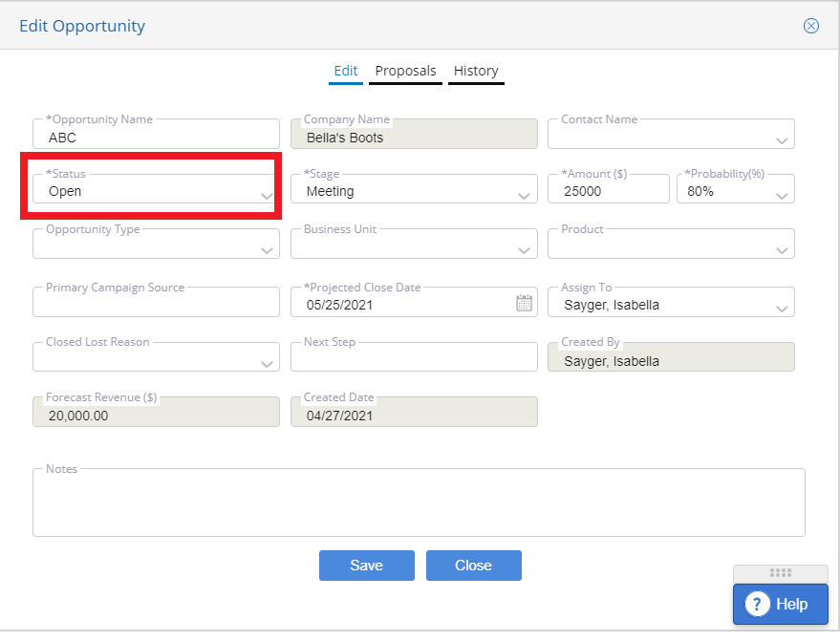This screenshot has width=840, height=641.
Task: Click the Next Step input field
Action: [414, 356]
